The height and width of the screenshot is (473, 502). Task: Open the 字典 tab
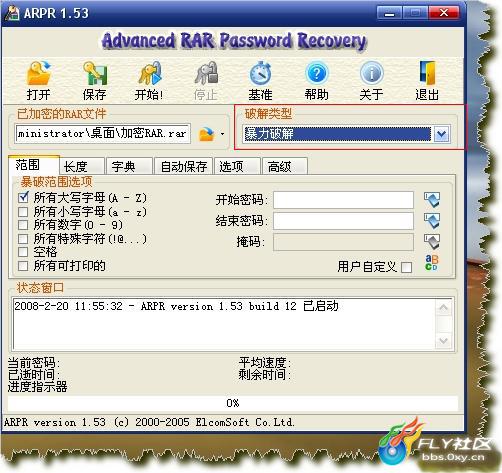tap(129, 166)
